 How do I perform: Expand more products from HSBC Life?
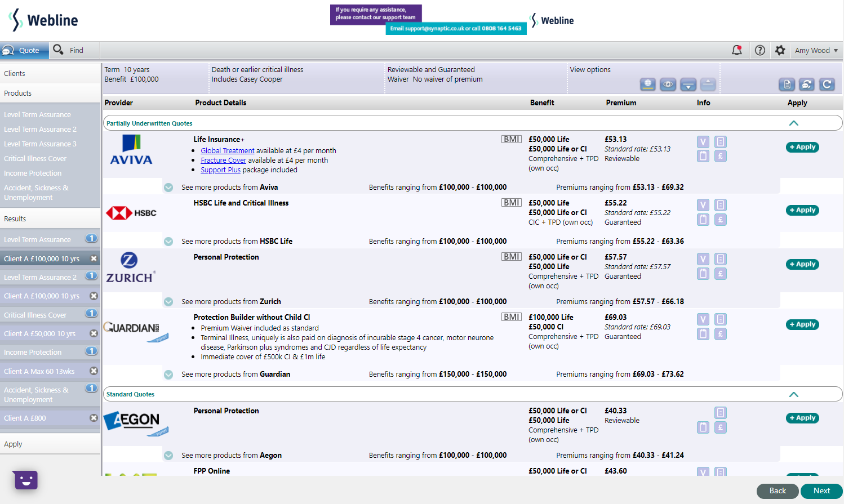tap(168, 242)
